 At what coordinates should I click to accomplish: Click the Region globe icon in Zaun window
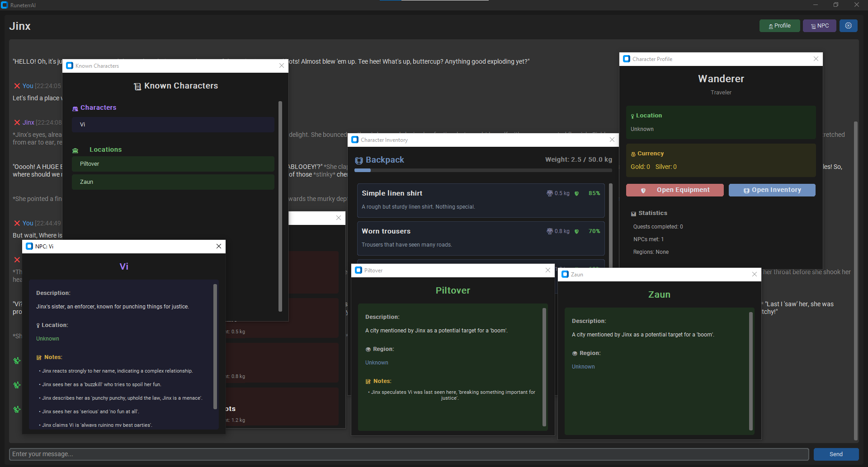pos(575,354)
